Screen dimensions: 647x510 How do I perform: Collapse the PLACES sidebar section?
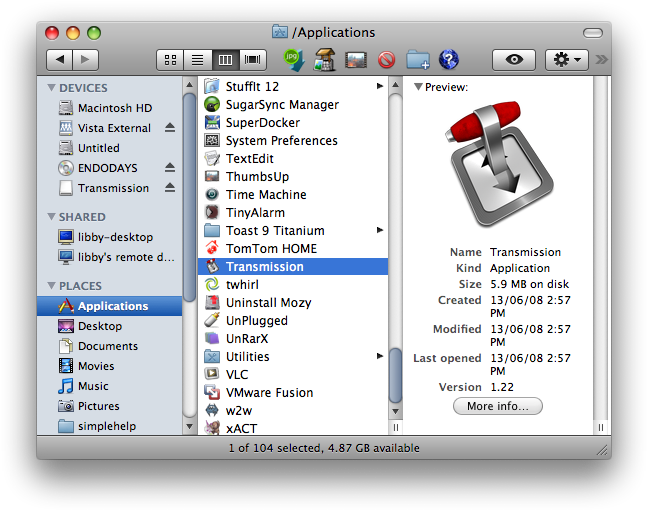tap(51, 285)
